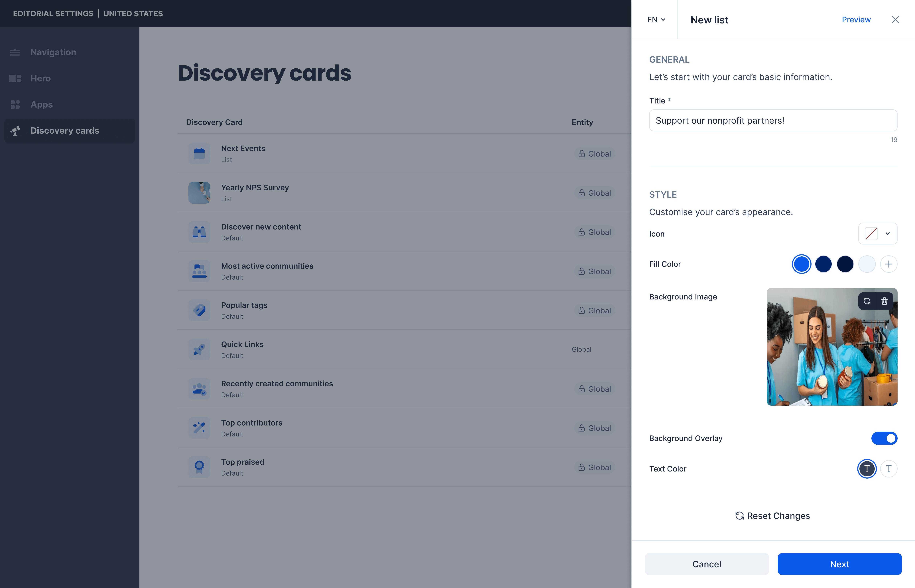Click the lock icon in Popular tags row
Screen dimensions: 915x588
coord(582,310)
